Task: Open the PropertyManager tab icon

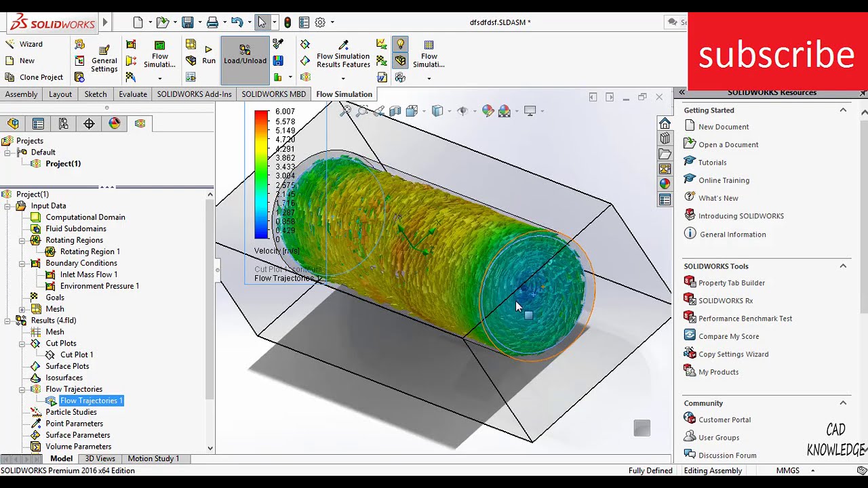Action: 38,123
